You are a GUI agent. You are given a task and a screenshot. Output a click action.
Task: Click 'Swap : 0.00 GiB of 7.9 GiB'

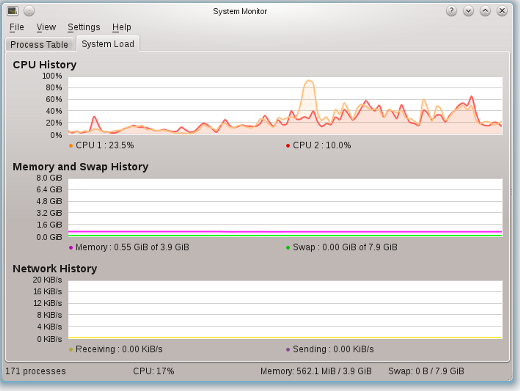[x=345, y=247]
